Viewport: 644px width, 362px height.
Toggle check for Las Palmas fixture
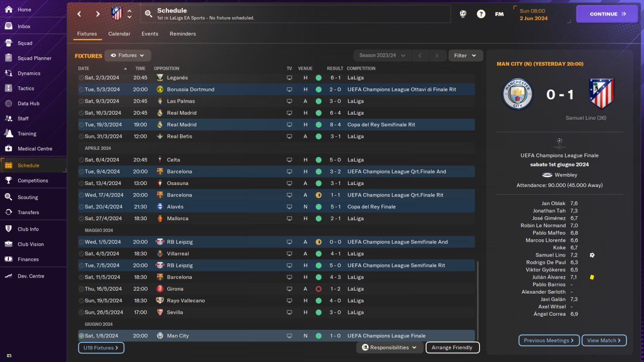coord(81,101)
